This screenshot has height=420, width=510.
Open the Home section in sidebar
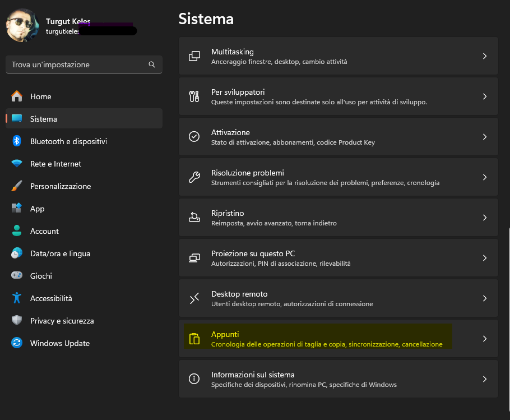(40, 96)
